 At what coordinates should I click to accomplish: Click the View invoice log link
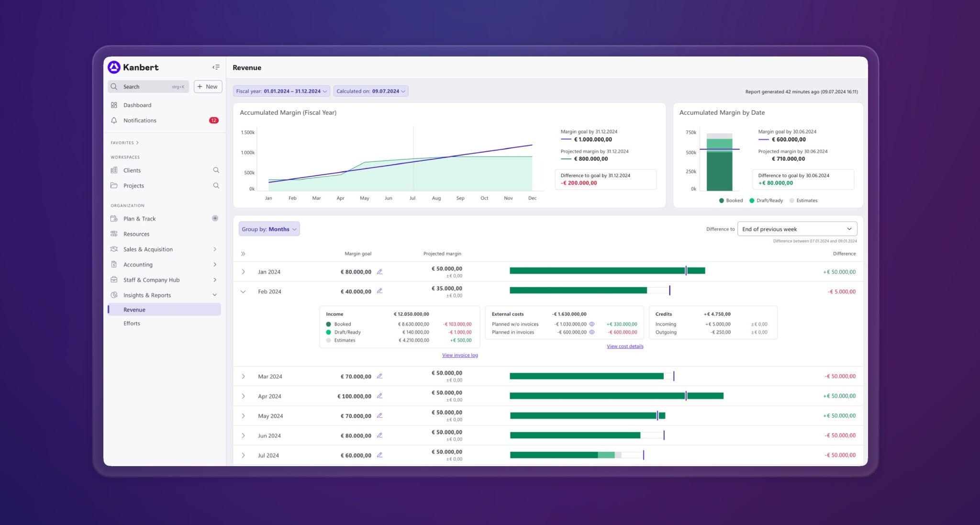460,355
